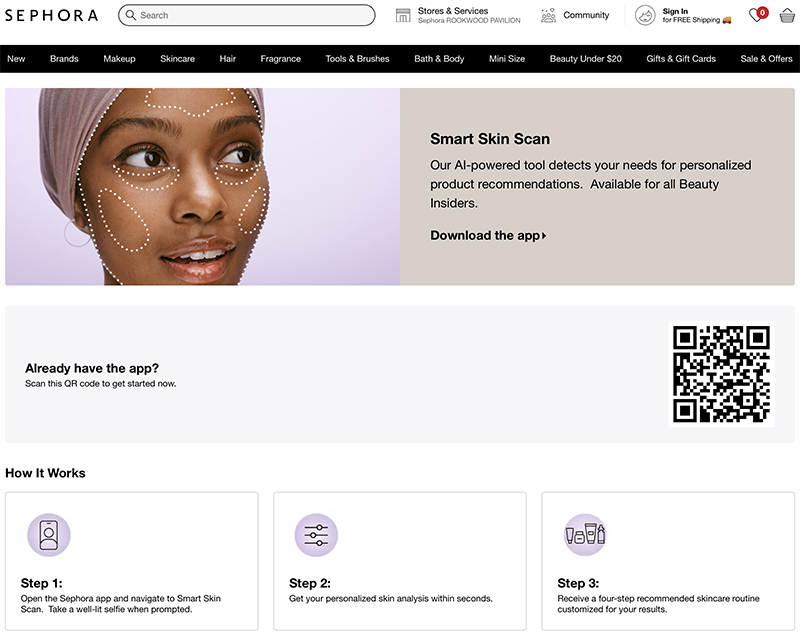The image size is (800, 635).
Task: Click the Download the app link
Action: (x=488, y=236)
